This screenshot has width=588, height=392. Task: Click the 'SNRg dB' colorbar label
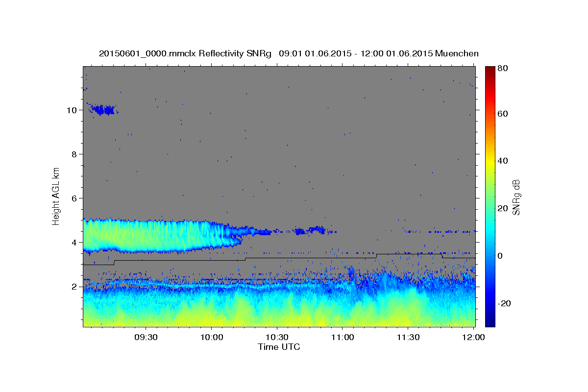516,197
